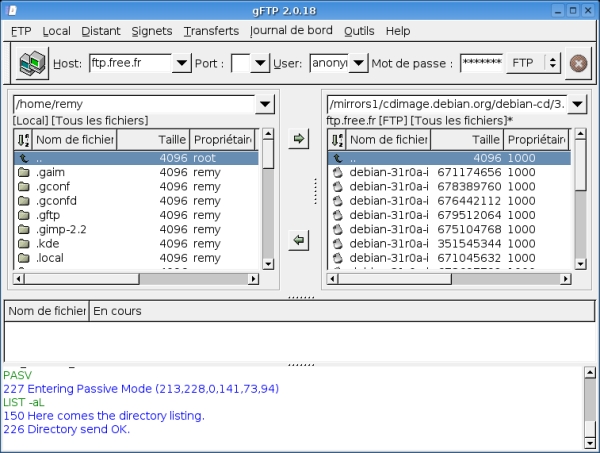This screenshot has height=453, width=600.
Task: Select the first debian-31r0a file icon
Action: (x=337, y=172)
